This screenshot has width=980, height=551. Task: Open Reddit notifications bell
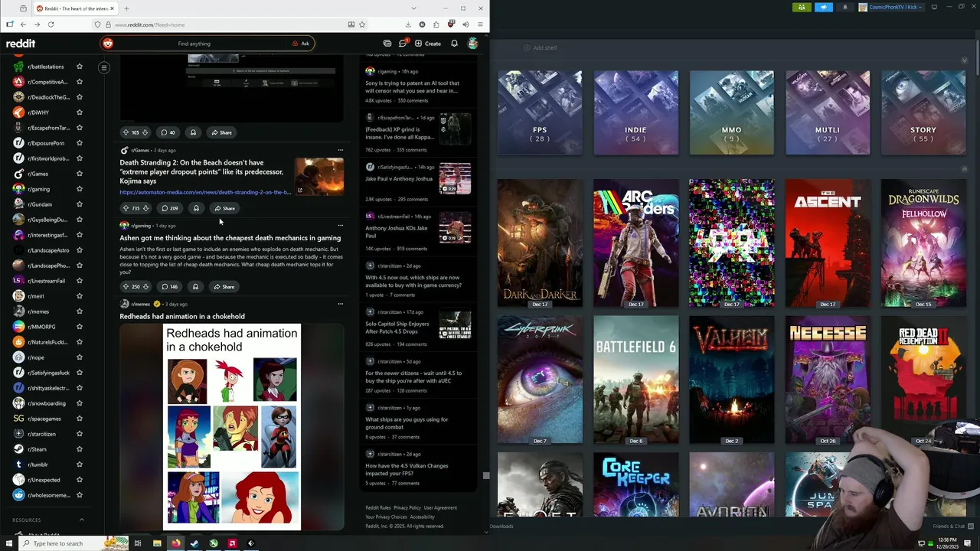point(454,44)
